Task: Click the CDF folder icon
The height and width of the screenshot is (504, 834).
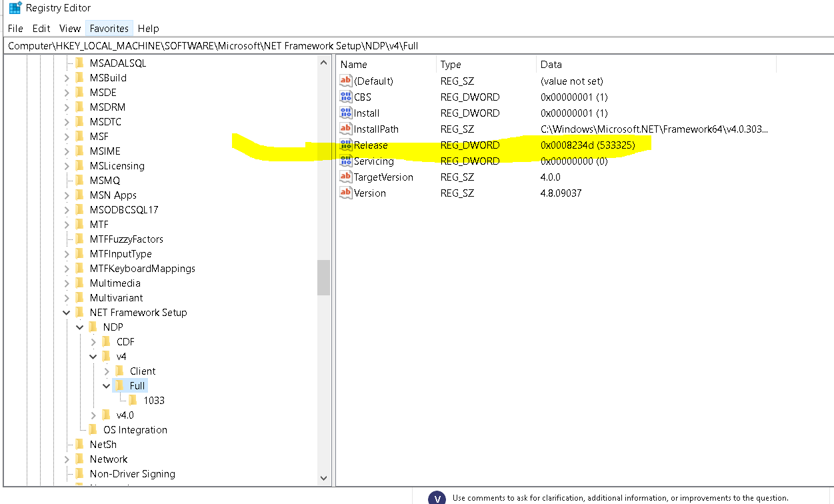Action: tap(107, 341)
